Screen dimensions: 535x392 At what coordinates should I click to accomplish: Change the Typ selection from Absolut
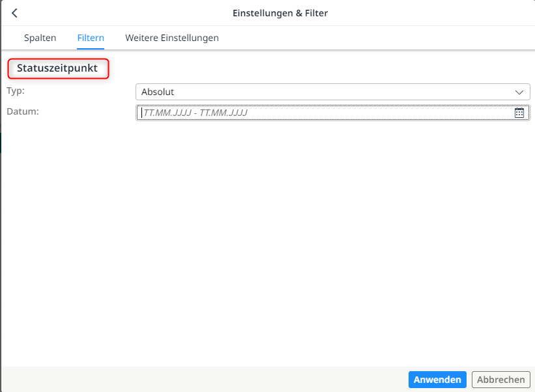332,92
